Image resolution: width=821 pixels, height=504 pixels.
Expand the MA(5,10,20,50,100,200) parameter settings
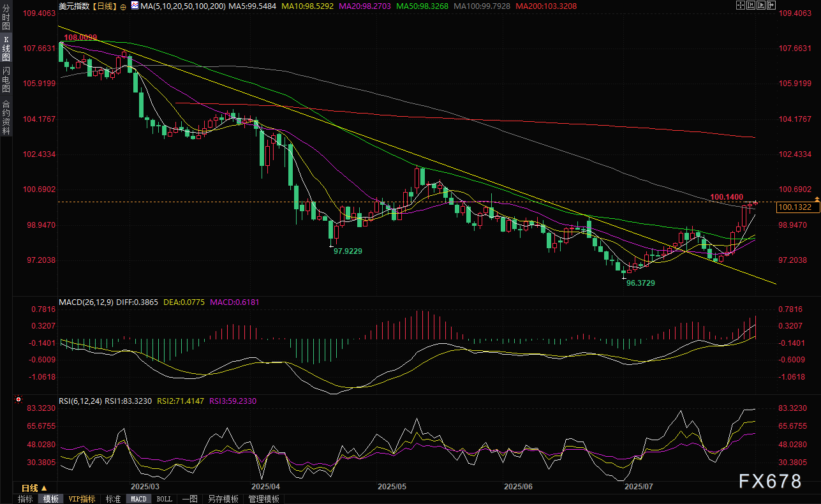[182, 5]
